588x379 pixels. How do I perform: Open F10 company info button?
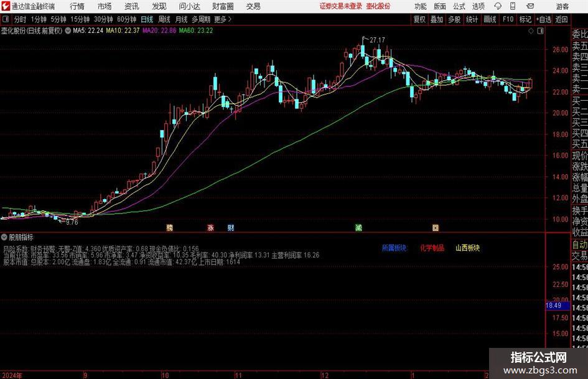click(x=508, y=19)
